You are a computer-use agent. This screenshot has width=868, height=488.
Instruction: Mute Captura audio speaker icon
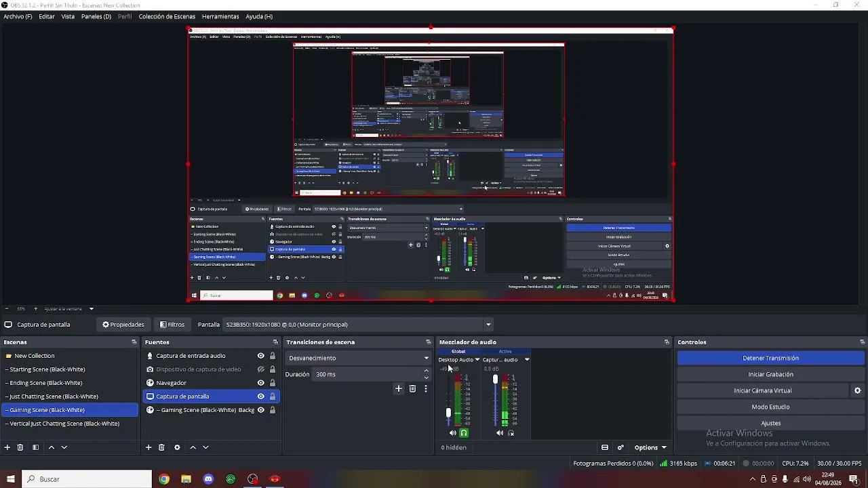point(500,433)
